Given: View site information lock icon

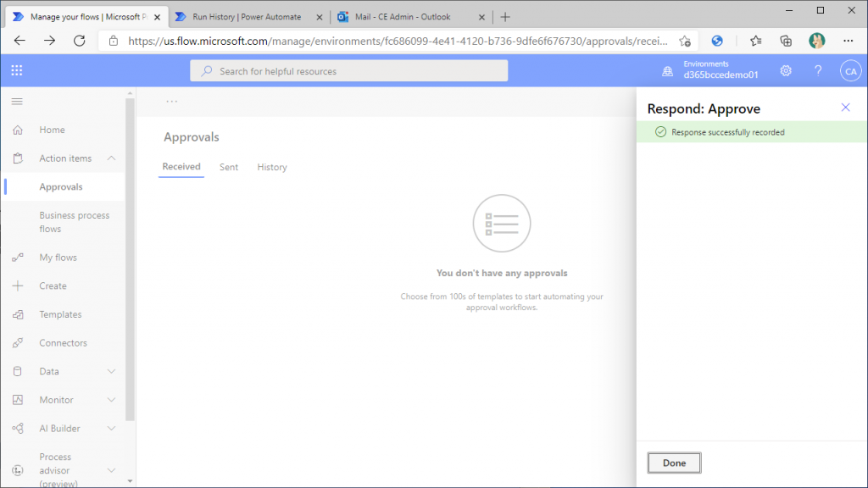Looking at the screenshot, I should coord(114,41).
